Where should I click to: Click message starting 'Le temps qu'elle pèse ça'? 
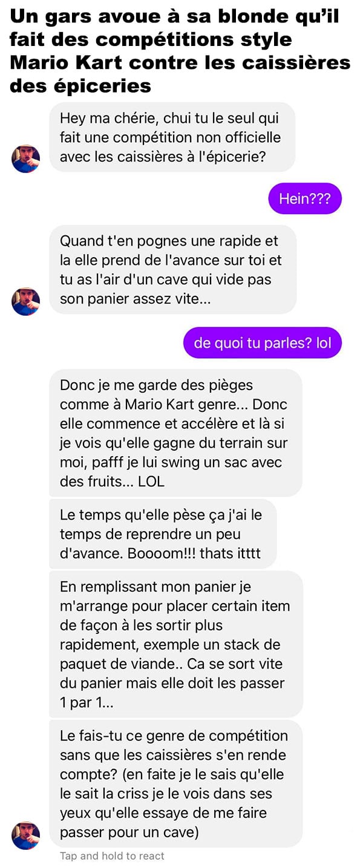pyautogui.click(x=163, y=534)
